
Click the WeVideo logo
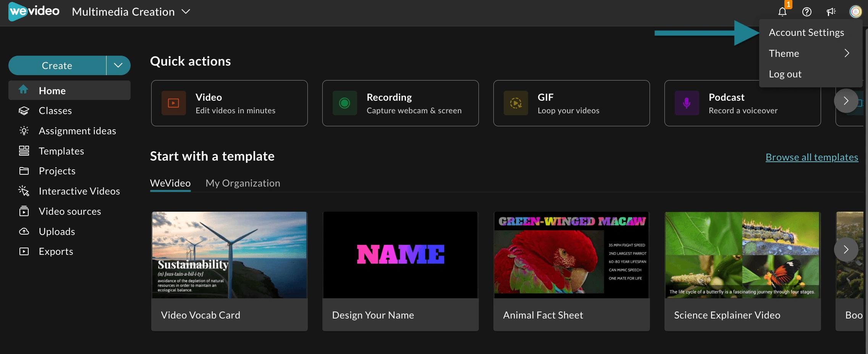(34, 11)
